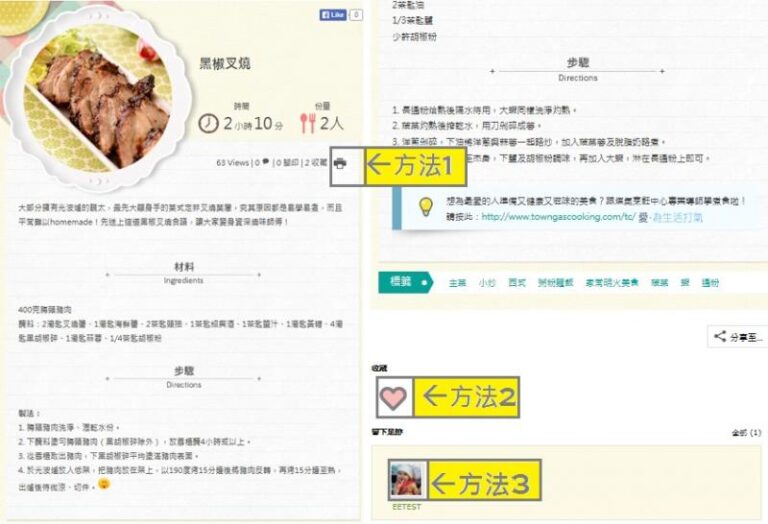Select the 西式 tag
The height and width of the screenshot is (524, 768).
[x=517, y=283]
